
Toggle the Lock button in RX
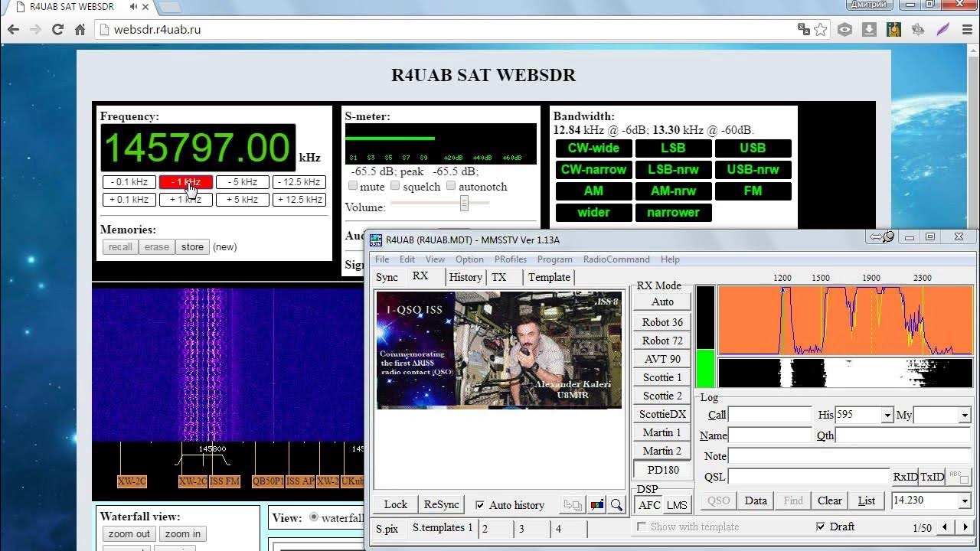[396, 504]
